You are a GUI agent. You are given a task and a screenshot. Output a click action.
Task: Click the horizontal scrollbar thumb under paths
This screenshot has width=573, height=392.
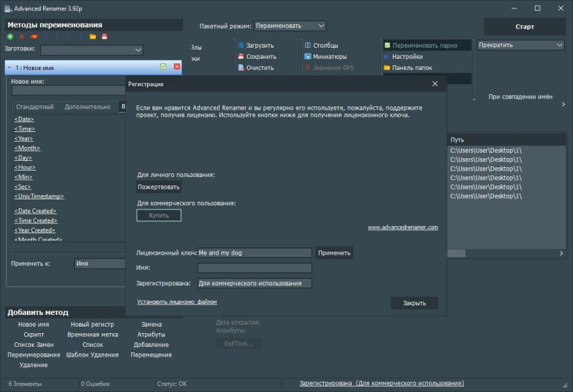pyautogui.click(x=457, y=253)
